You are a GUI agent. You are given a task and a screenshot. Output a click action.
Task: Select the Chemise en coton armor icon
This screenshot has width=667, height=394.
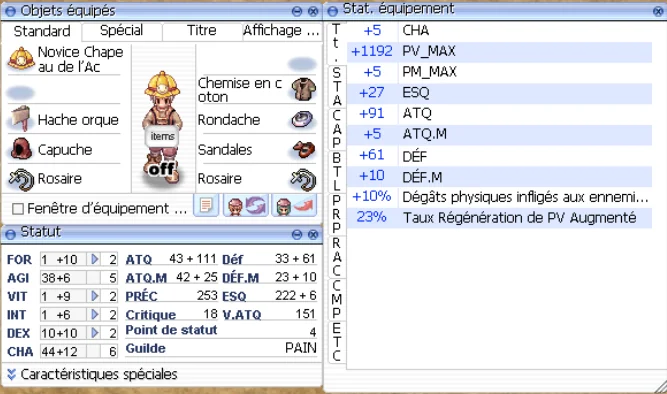(304, 89)
